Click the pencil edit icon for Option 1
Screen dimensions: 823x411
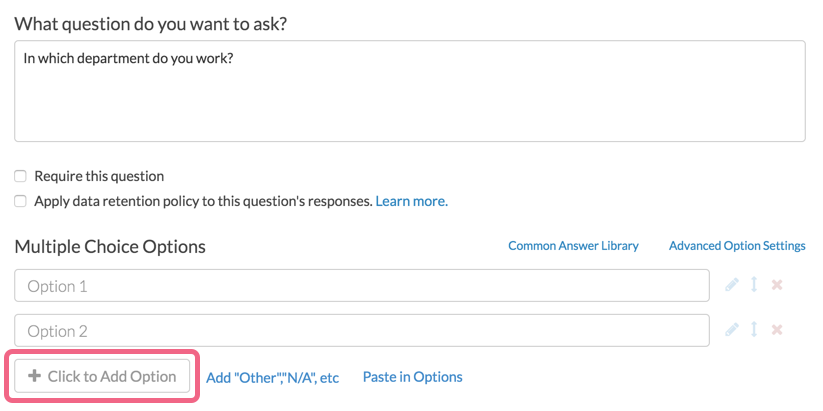click(732, 286)
